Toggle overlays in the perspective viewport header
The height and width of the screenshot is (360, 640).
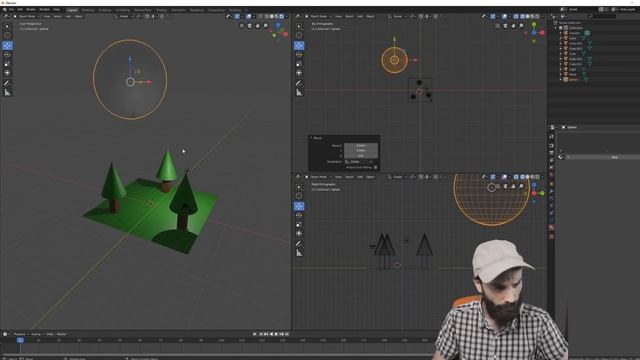click(249, 16)
